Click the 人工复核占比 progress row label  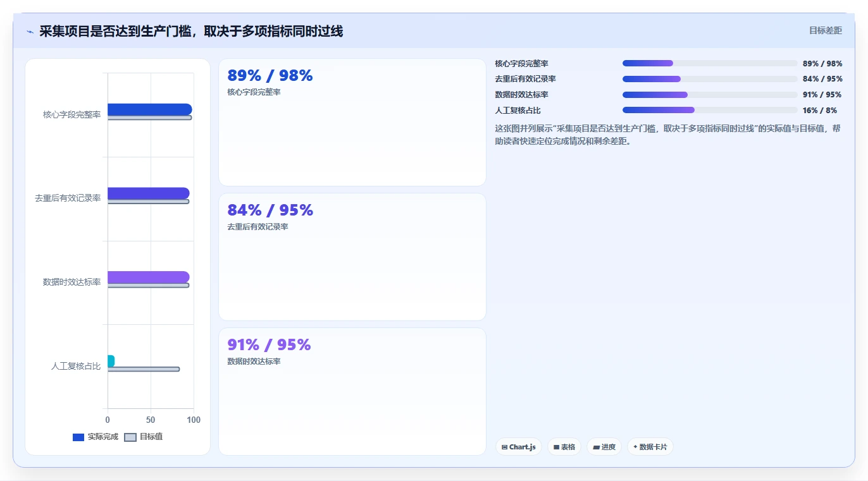click(x=518, y=111)
